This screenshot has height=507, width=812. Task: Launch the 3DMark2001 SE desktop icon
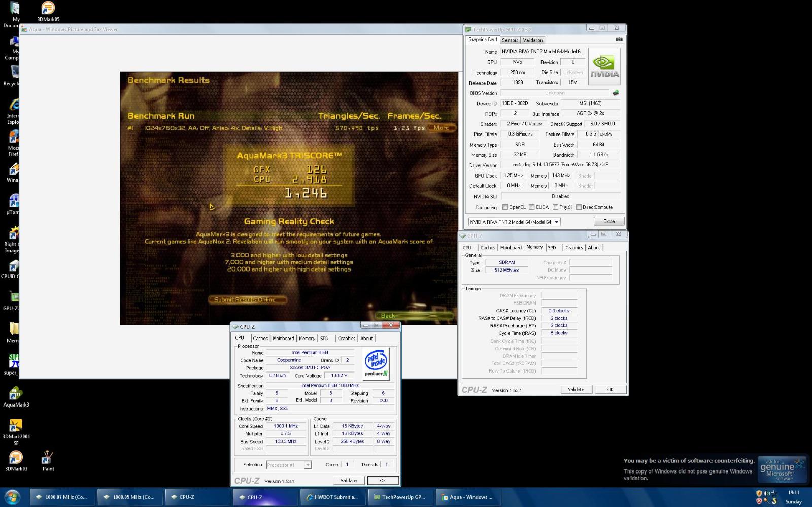[16, 432]
